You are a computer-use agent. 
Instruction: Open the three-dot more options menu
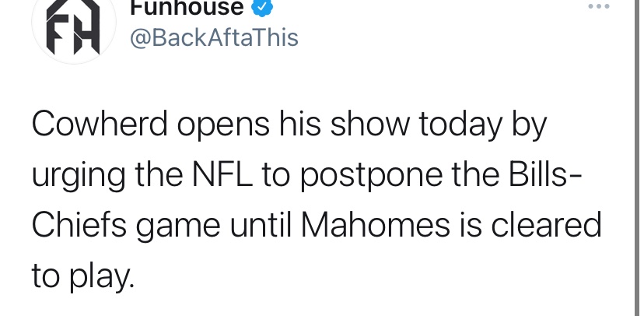point(599,6)
